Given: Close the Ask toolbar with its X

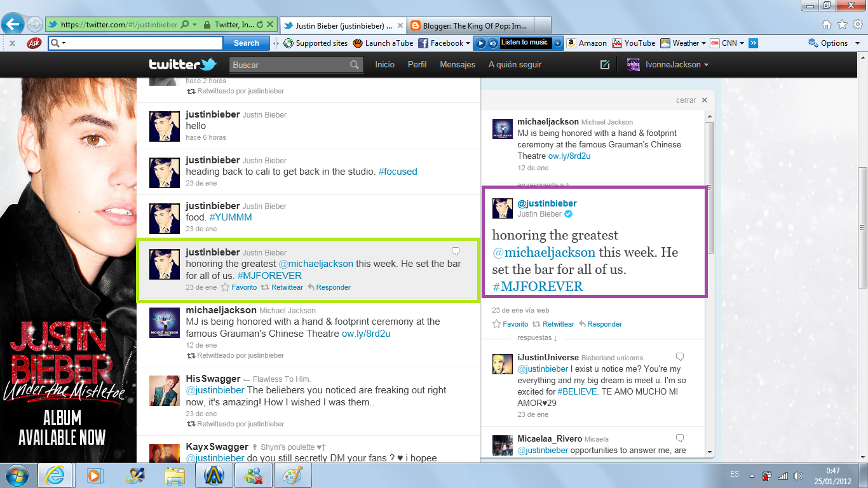Looking at the screenshot, I should [x=12, y=43].
